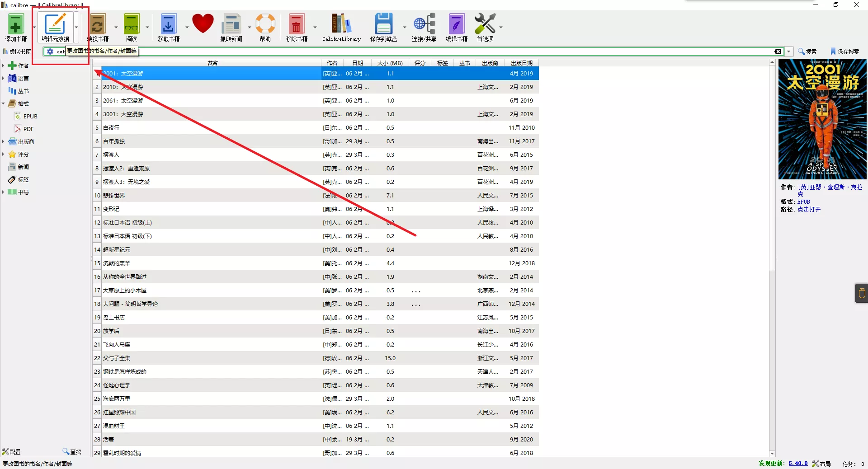This screenshot has width=868, height=469.
Task: Select EPUB format in sidebar tree
Action: 30,116
